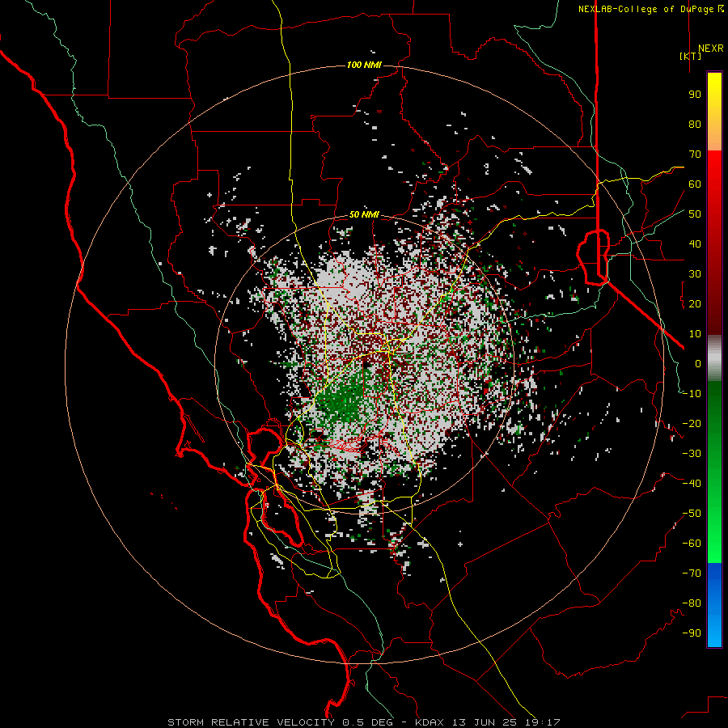Viewport: 728px width, 728px height.
Task: Click the positive 40 scale value
Action: tap(695, 243)
